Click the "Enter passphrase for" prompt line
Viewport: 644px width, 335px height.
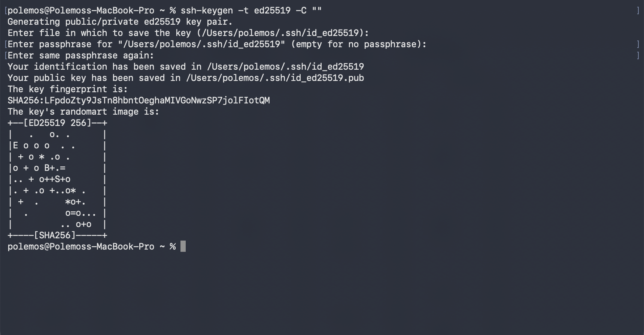coord(217,44)
